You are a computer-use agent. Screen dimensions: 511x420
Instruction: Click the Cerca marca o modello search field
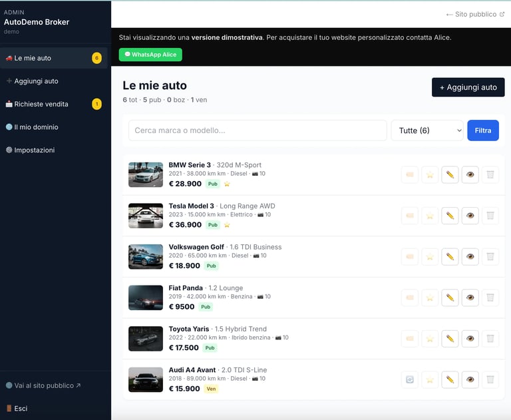coord(257,130)
